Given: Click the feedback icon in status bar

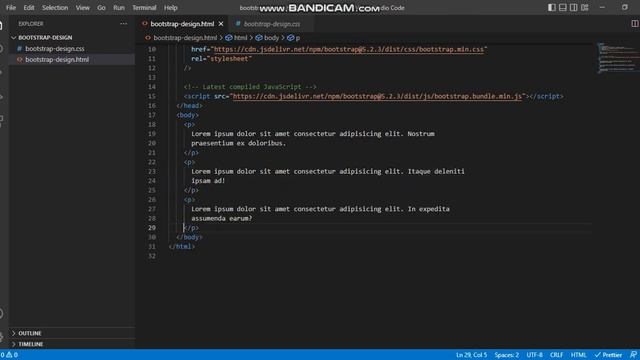Looking at the screenshot, I should tap(633, 355).
